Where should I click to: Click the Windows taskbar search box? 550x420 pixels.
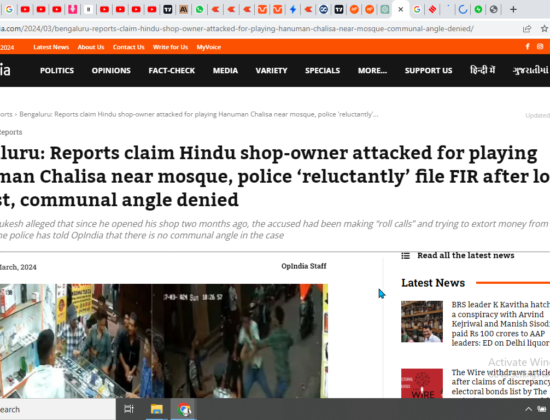click(x=58, y=409)
